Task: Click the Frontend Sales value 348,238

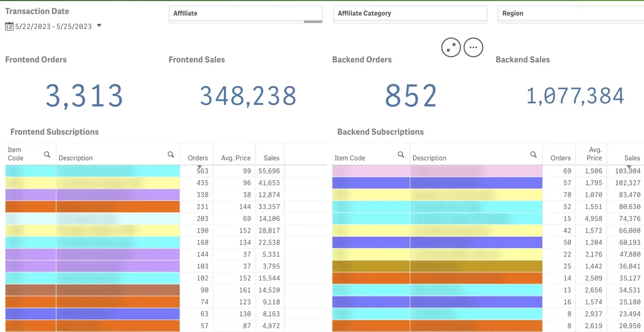Action: [x=248, y=96]
